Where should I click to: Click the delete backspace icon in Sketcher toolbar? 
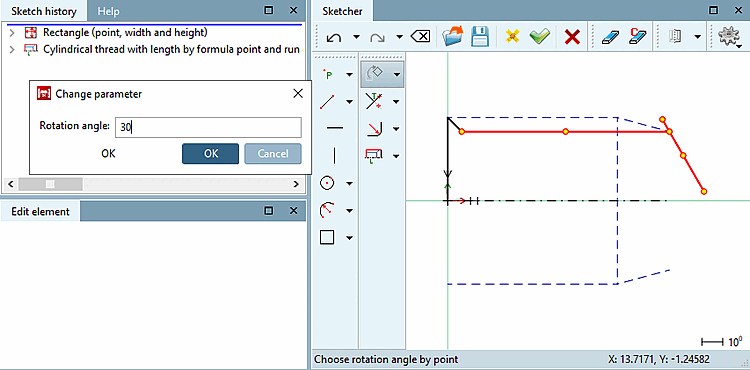pyautogui.click(x=420, y=37)
